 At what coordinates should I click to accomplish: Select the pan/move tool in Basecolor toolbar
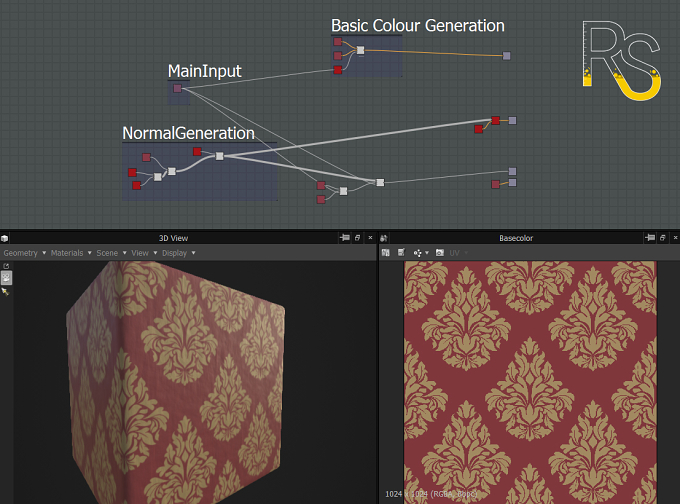point(418,253)
